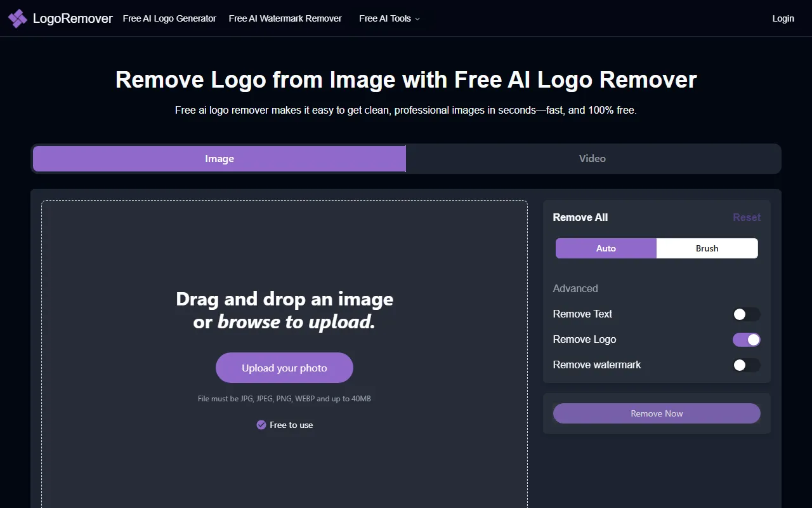Click the LogoRemover brand name text
The height and width of the screenshot is (508, 812).
coord(72,18)
